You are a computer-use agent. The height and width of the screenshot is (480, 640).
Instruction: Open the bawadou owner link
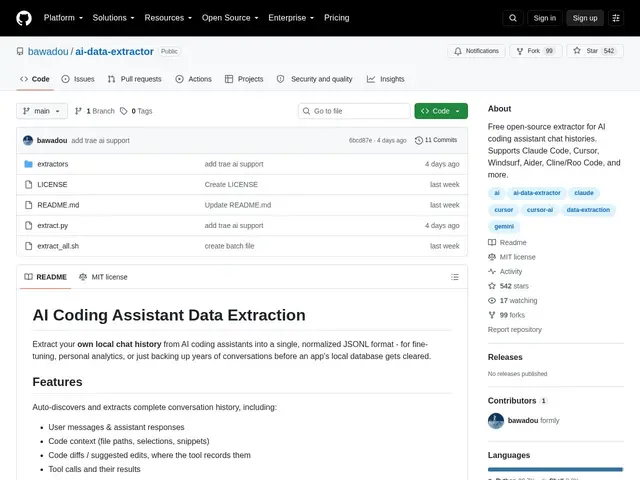48,51
